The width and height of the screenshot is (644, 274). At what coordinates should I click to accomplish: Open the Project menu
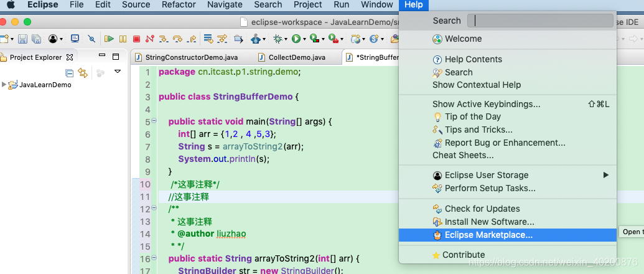click(x=307, y=5)
